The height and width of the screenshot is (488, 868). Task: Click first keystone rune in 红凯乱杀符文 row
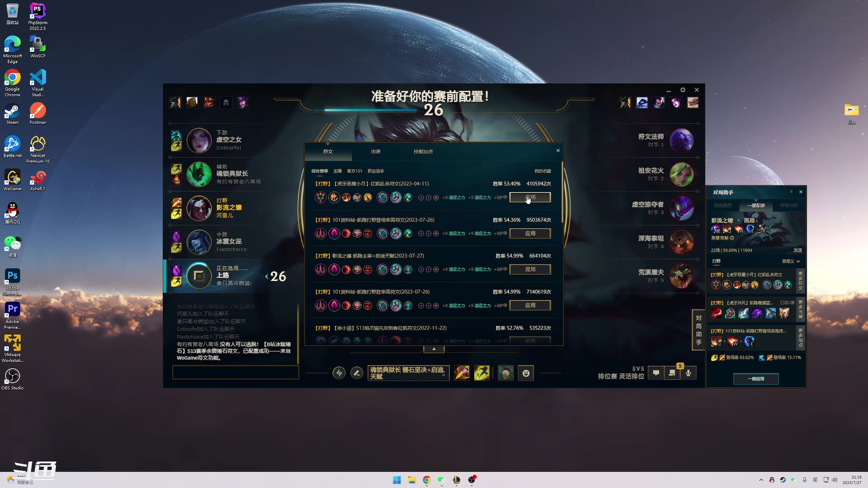(x=321, y=197)
